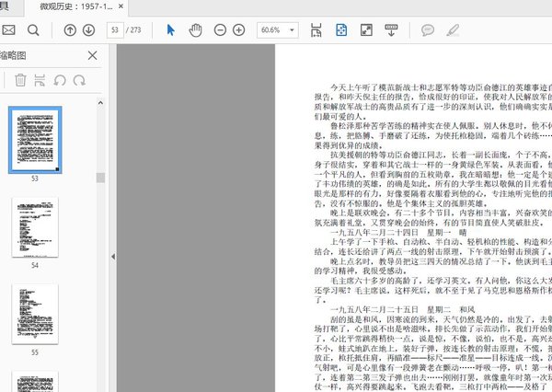Open the search magnifier tool
The width and height of the screenshot is (552, 392).
coord(33,30)
